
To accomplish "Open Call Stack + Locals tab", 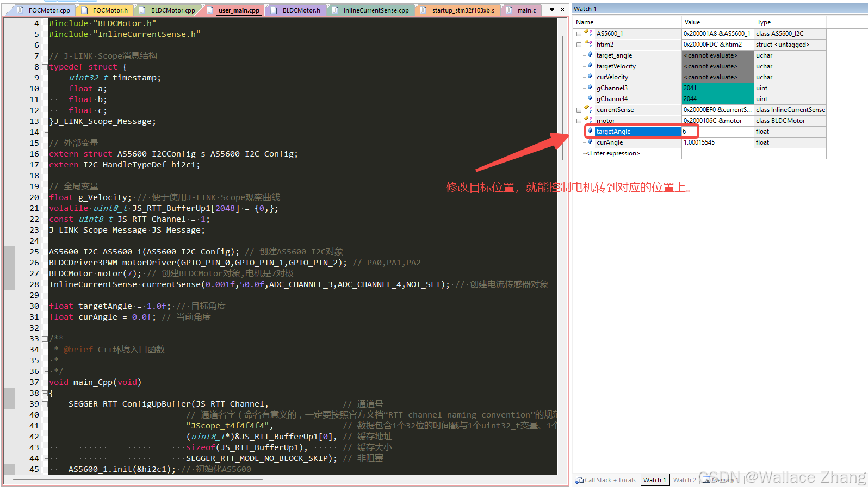I will (x=606, y=480).
